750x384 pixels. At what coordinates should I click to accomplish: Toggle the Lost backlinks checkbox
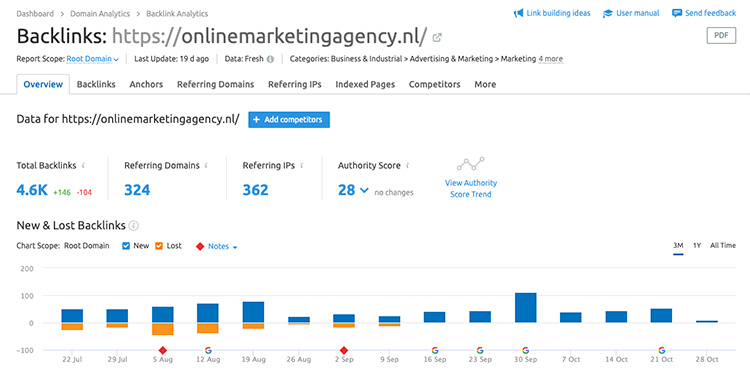(x=159, y=246)
